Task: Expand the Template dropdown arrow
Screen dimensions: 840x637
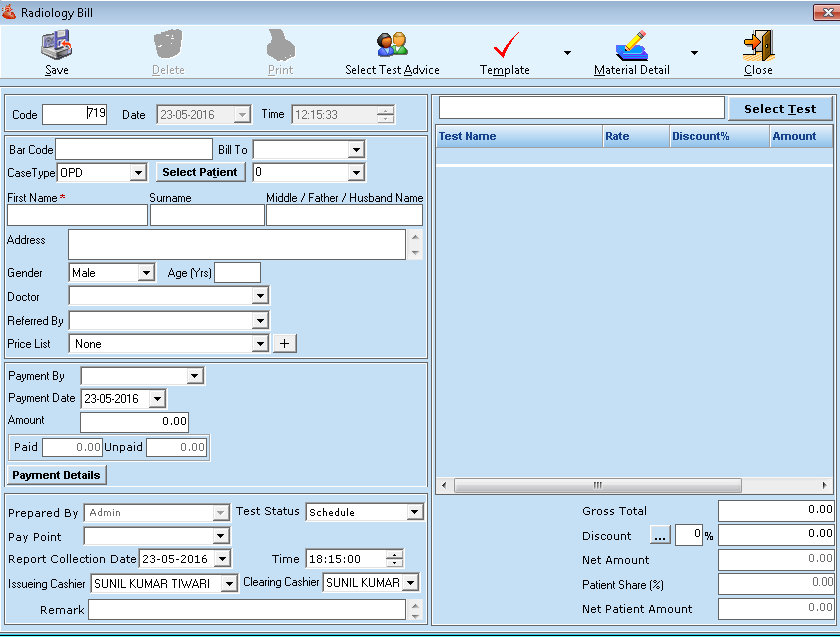Action: pos(567,53)
